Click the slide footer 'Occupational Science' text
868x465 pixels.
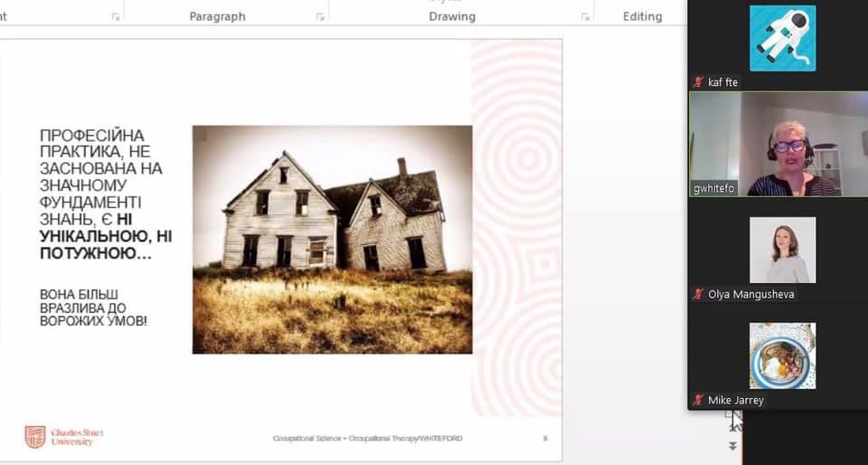[x=367, y=439]
